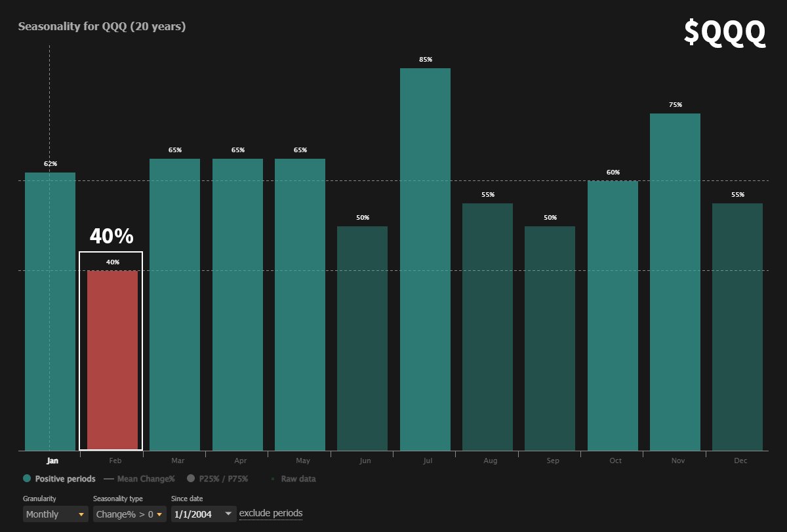Click the Feb axis label
787x532 pixels.
[115, 460]
